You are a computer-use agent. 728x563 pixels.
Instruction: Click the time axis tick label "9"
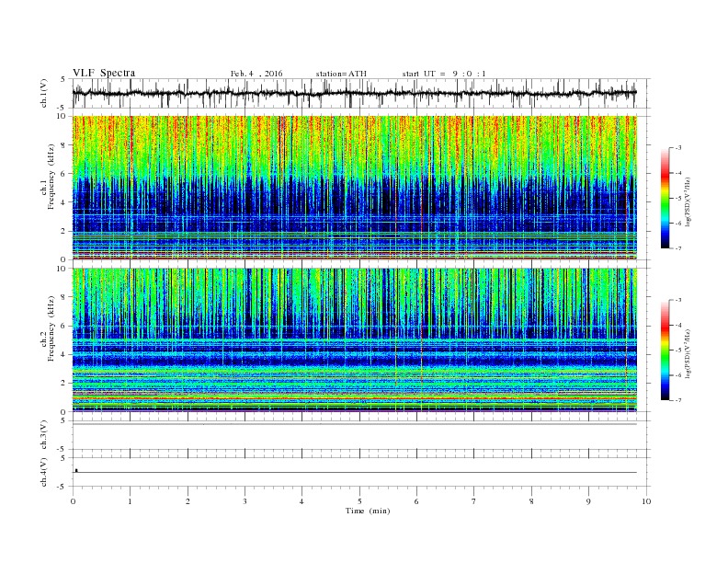[x=588, y=501]
